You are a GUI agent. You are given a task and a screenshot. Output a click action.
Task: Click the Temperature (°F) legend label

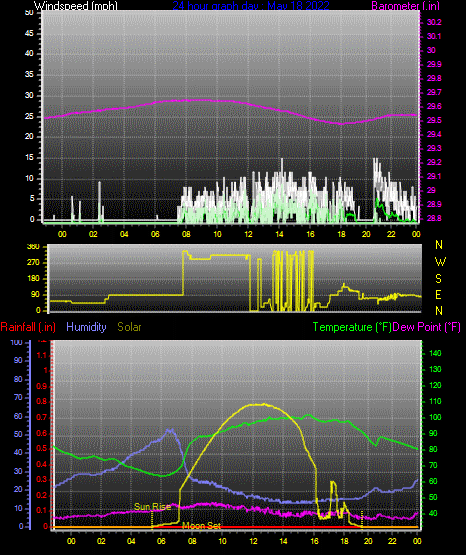[x=352, y=327]
